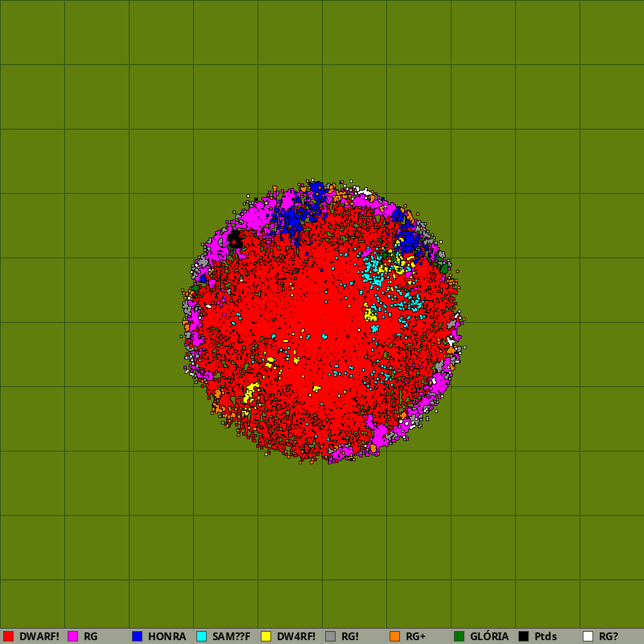Click the black Ptds cluster on the map

click(x=235, y=240)
